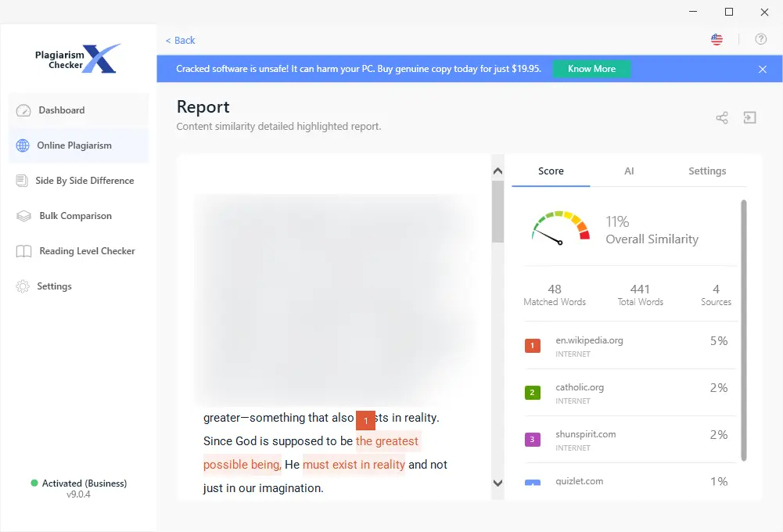Viewport: 783px width, 532px height.
Task: Click the Know More button
Action: (591, 69)
